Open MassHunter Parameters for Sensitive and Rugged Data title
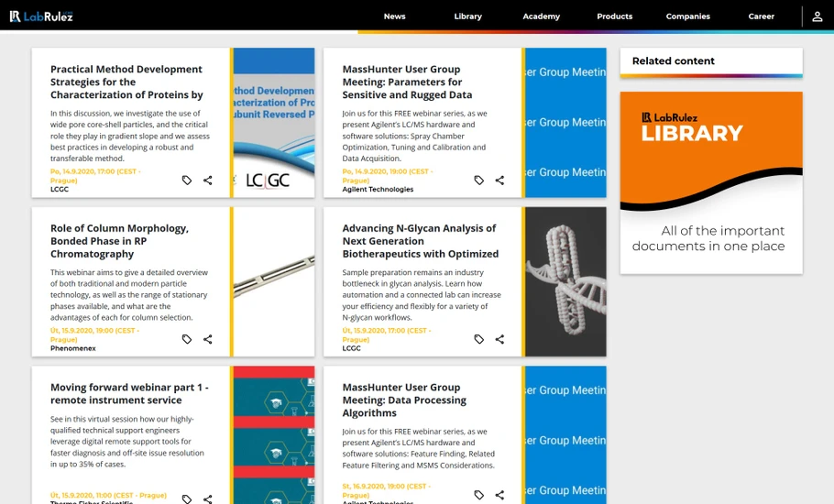The image size is (834, 504). pyautogui.click(x=407, y=82)
